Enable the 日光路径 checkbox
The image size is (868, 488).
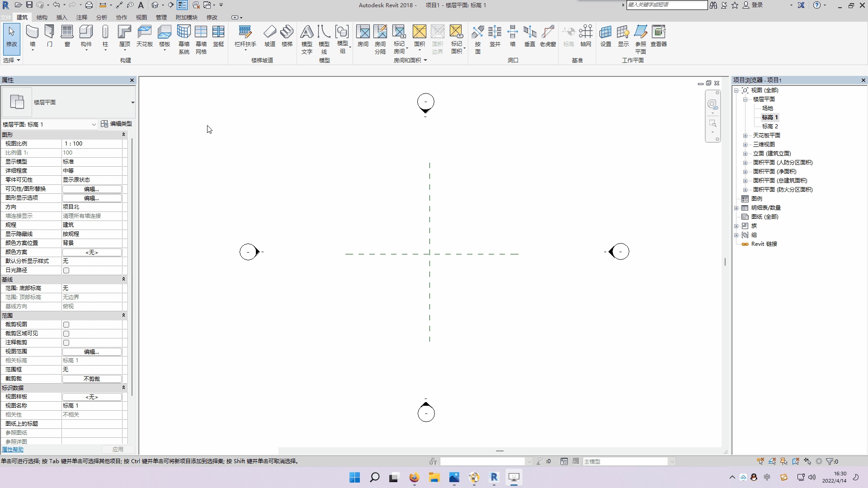[66, 271]
